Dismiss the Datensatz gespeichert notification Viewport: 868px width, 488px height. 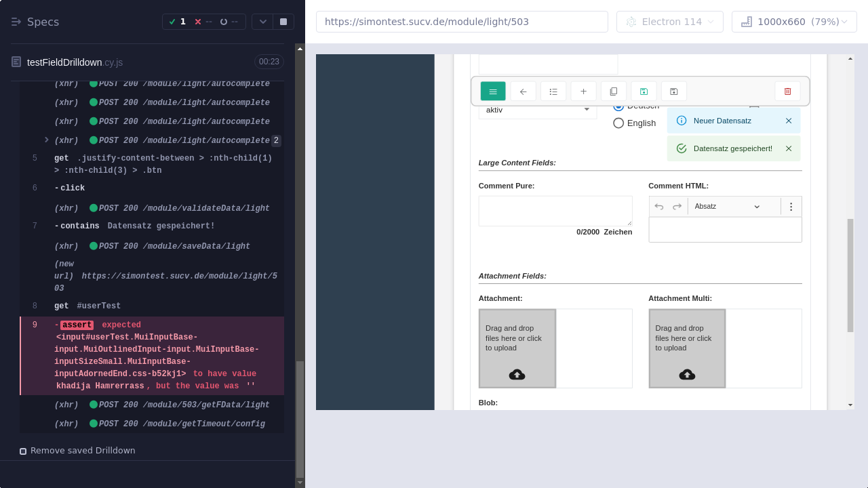point(789,148)
